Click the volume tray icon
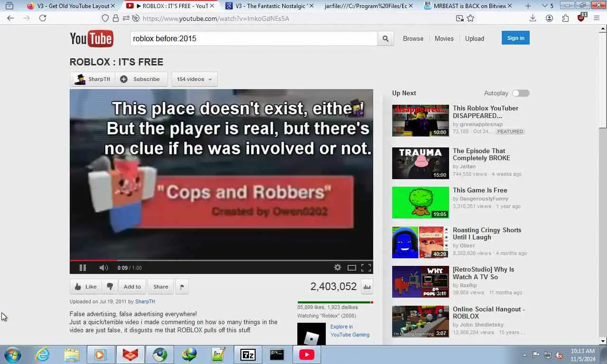The image size is (607, 364). [559, 355]
